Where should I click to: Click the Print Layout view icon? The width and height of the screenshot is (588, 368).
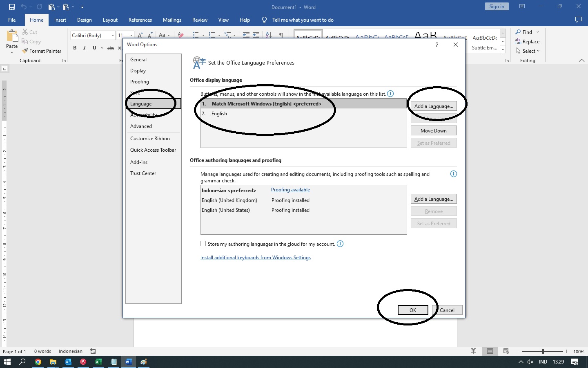(490, 351)
